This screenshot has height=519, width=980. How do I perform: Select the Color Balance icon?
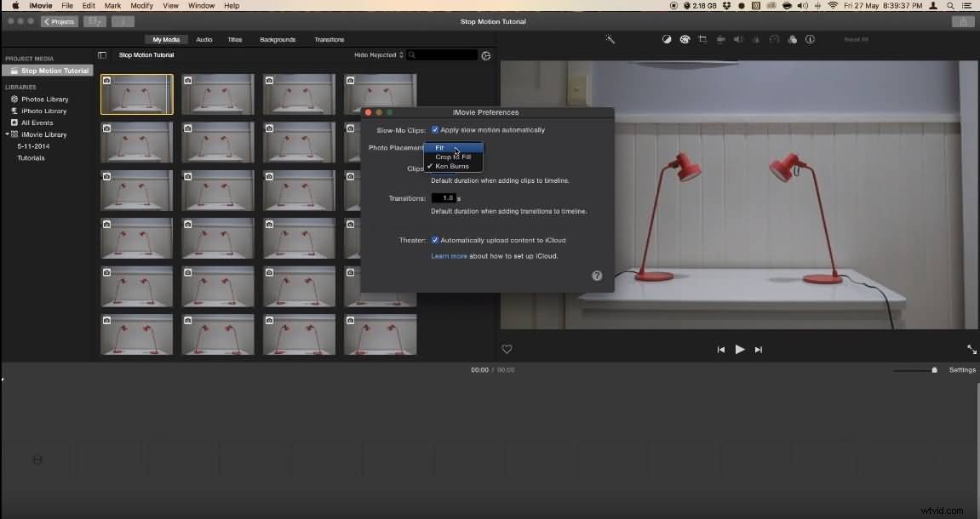pyautogui.click(x=667, y=39)
